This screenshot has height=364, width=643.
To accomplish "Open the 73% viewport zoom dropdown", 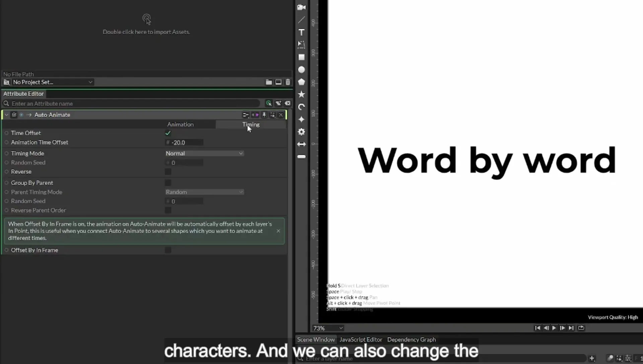I will [x=328, y=328].
